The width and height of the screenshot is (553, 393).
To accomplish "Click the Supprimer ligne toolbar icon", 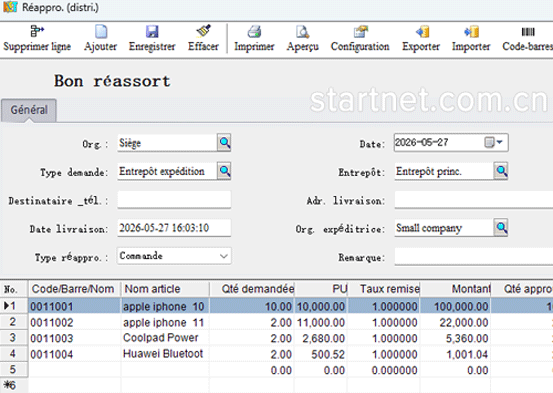I will (x=37, y=31).
